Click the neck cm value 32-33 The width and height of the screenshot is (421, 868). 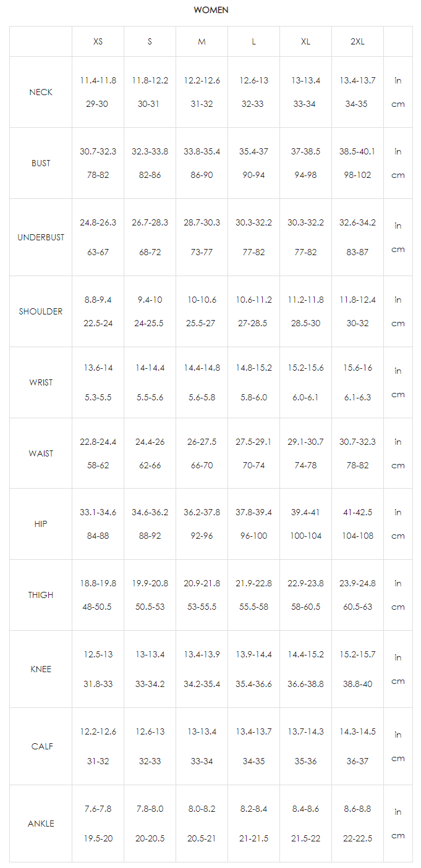coord(253,104)
